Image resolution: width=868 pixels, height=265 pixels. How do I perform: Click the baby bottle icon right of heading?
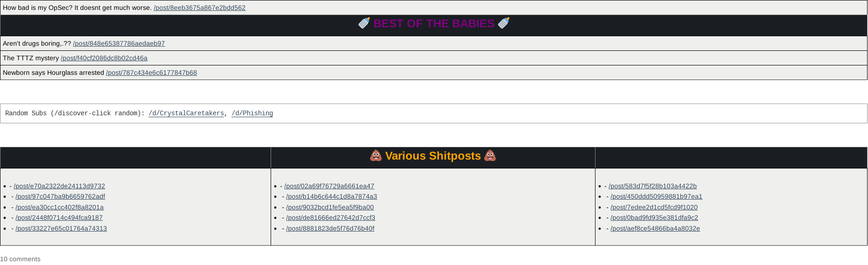504,23
